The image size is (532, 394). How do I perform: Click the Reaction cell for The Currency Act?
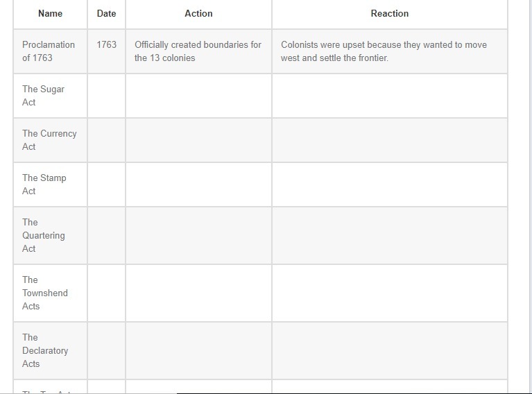pos(389,140)
